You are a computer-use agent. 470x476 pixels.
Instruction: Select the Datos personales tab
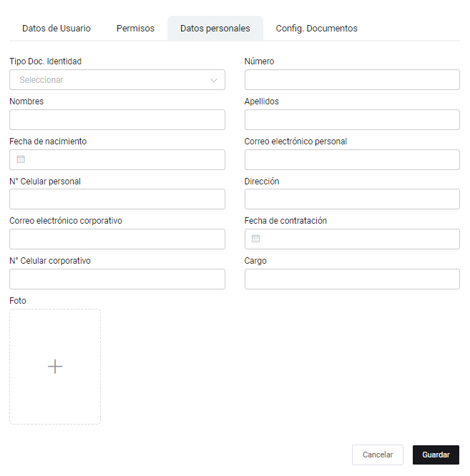pos(215,29)
